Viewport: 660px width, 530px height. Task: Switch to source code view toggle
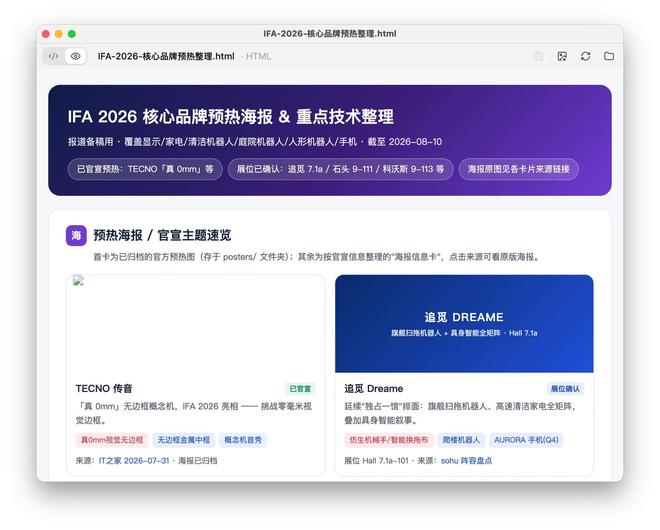(53, 56)
